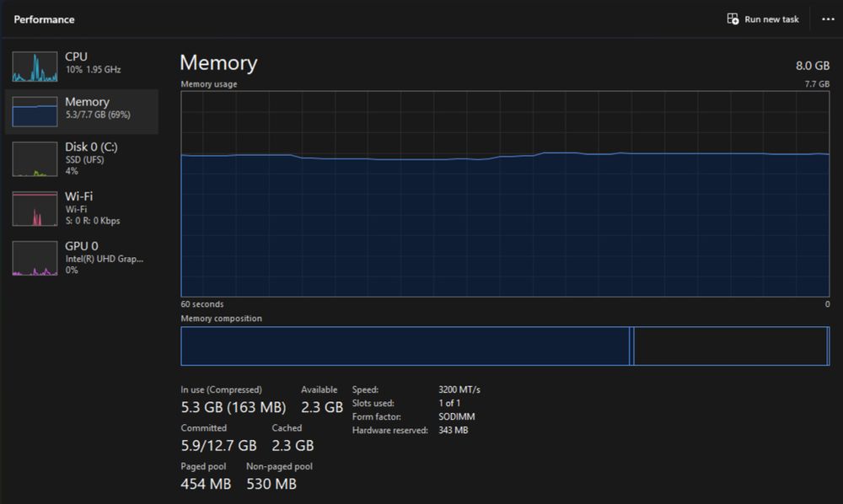Click the 530 MB non-paged pool value
The image size is (843, 504).
271,484
